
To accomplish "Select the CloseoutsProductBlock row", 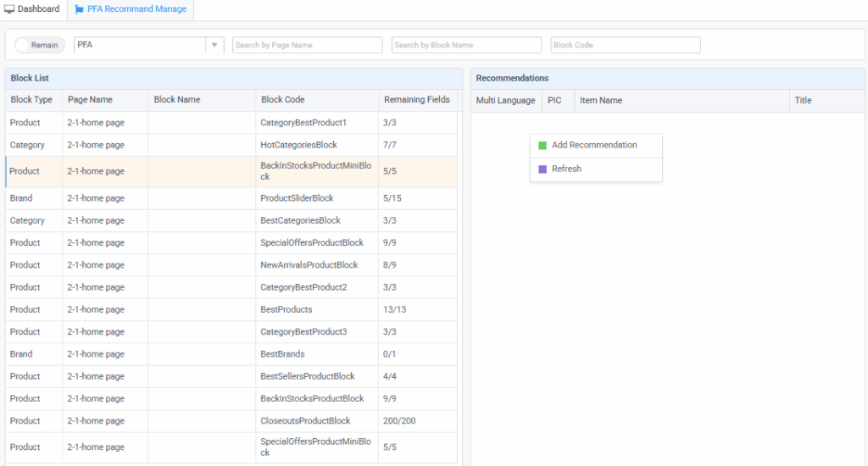I will (x=305, y=421).
